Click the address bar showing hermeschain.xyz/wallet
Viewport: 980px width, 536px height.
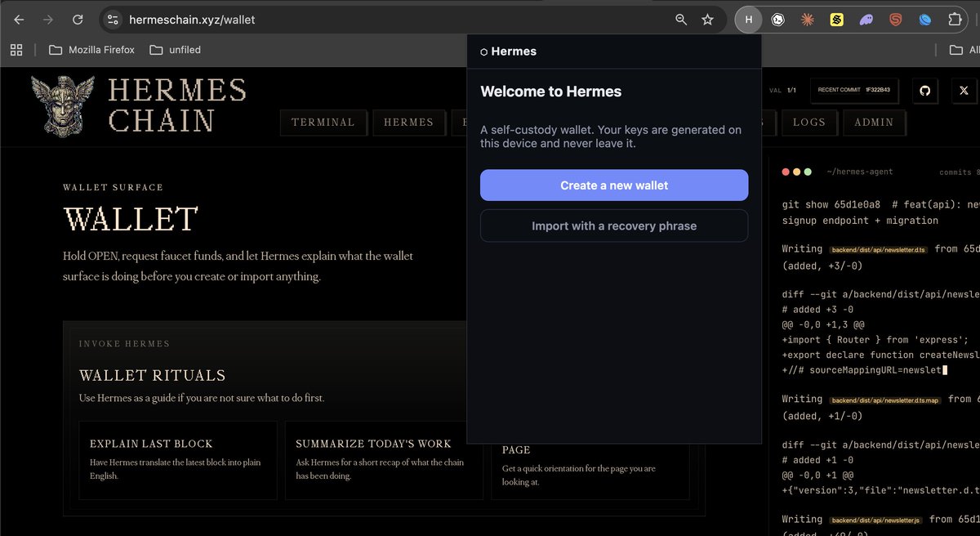coord(392,20)
